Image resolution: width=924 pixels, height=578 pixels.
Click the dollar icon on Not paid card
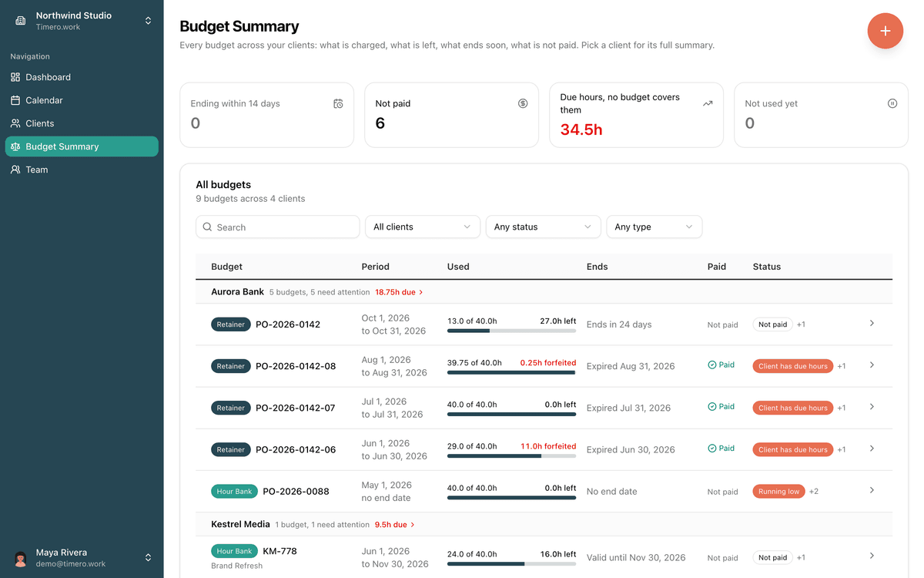(x=523, y=103)
